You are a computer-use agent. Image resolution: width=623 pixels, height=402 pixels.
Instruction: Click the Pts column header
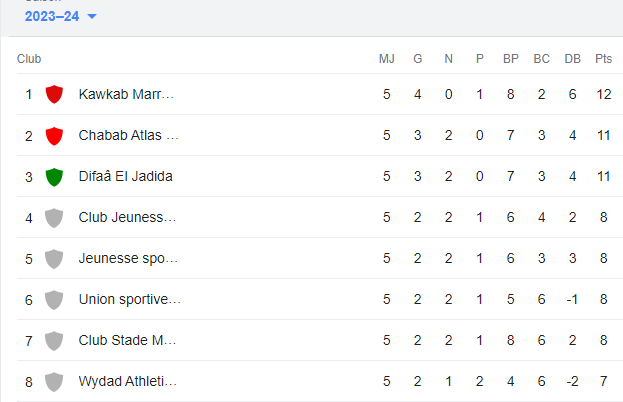(x=603, y=59)
